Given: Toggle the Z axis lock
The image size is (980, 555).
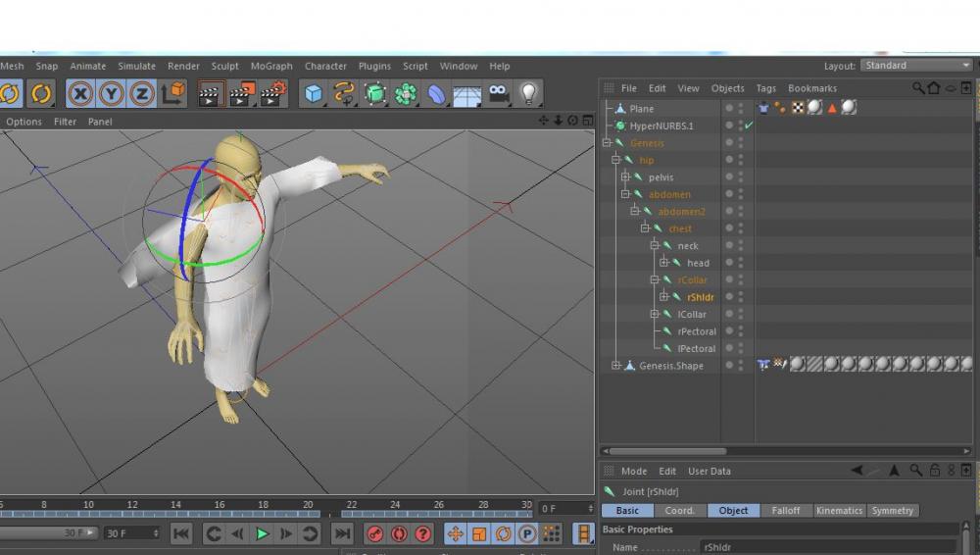Looking at the screenshot, I should [x=142, y=94].
